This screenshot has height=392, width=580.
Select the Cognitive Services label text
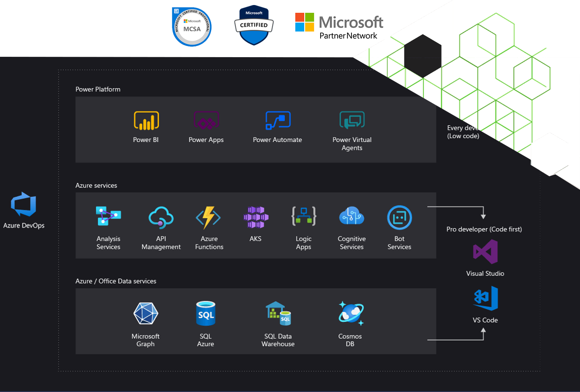pos(352,243)
